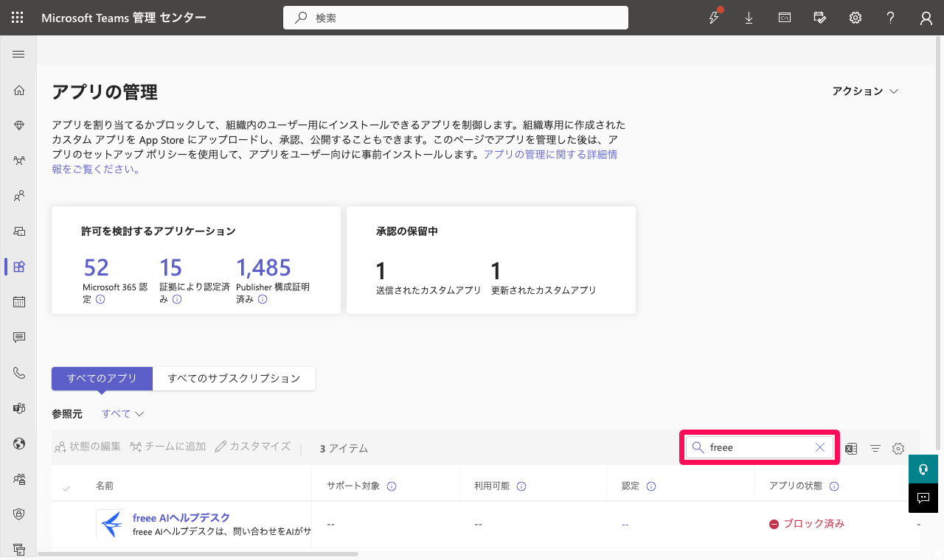Open the Teams devices icon in sidebar
944x560 pixels.
point(19,231)
